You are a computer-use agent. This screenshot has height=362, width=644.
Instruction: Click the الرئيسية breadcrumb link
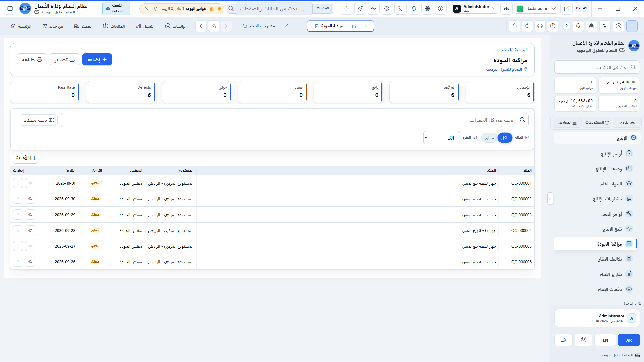coord(521,50)
